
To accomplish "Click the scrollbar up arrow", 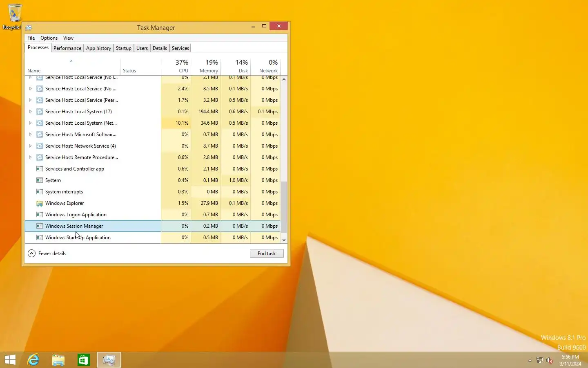I will point(284,79).
